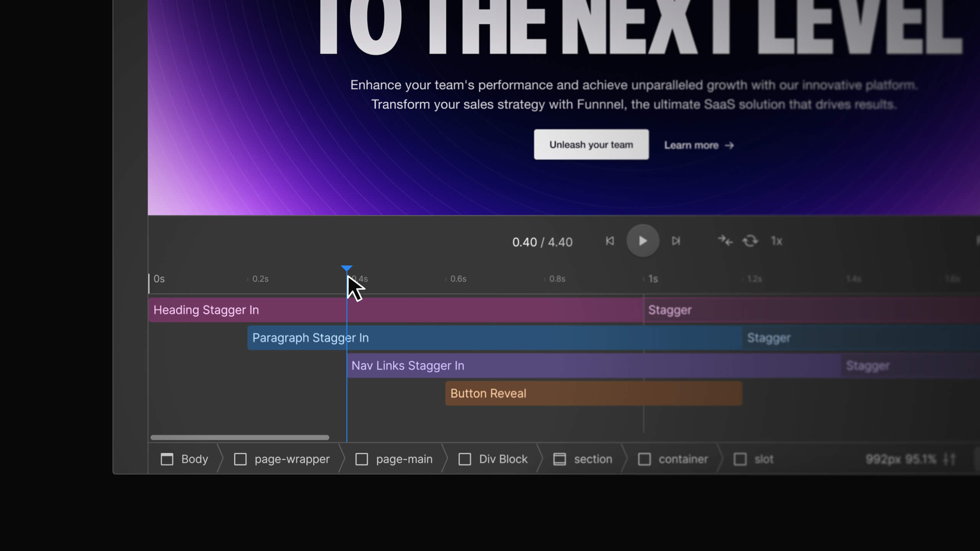Select section element in breadcrumb
980x551 pixels.
click(x=583, y=459)
